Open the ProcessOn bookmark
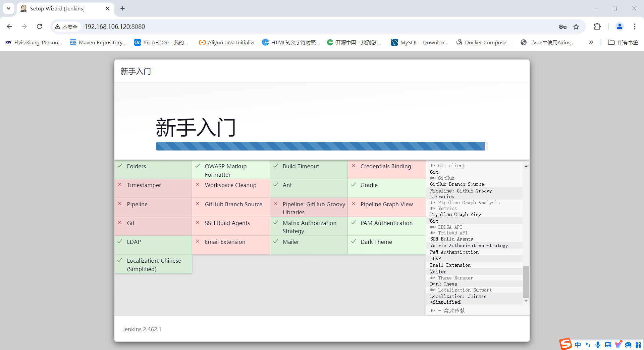 coord(161,42)
